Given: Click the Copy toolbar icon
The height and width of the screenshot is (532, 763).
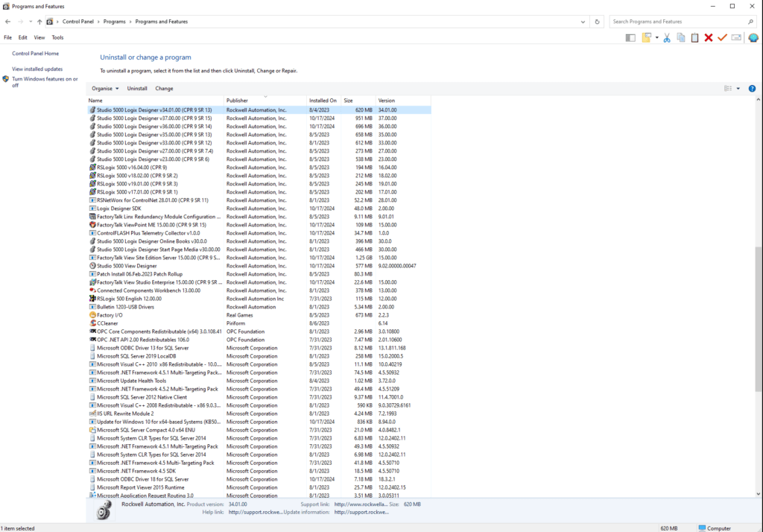Looking at the screenshot, I should (681, 37).
